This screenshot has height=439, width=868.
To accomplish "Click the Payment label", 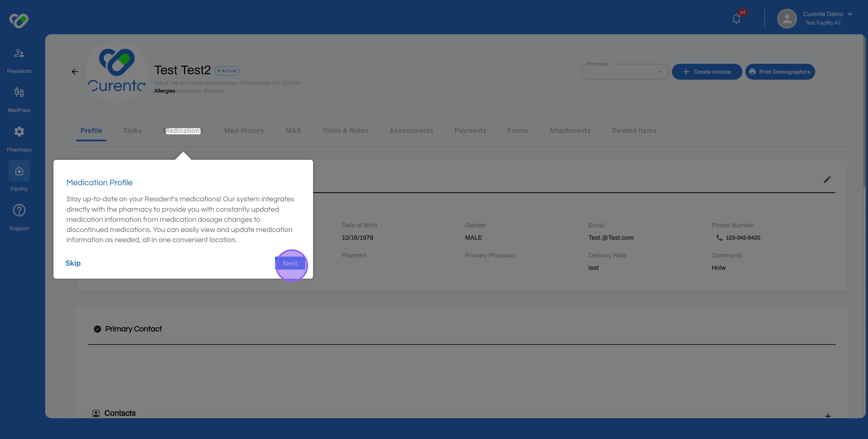I will [x=354, y=255].
